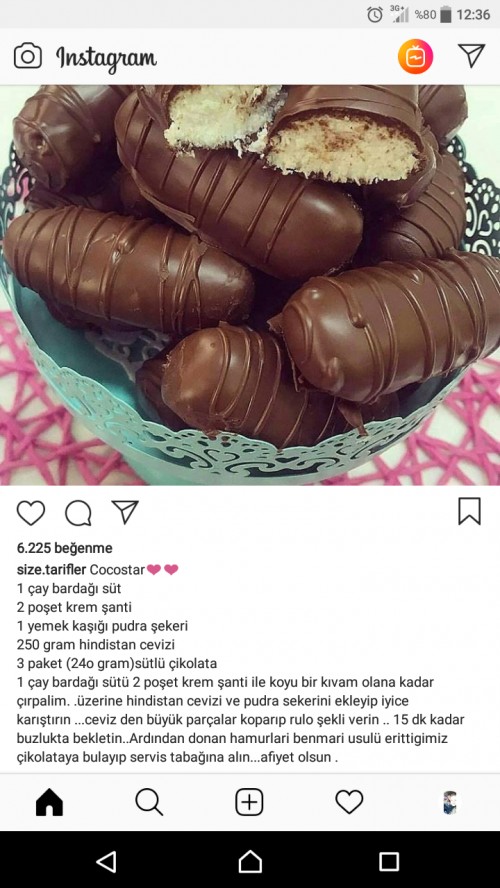This screenshot has height=888, width=500.
Task: Tap the Android recent apps square
Action: (x=389, y=861)
